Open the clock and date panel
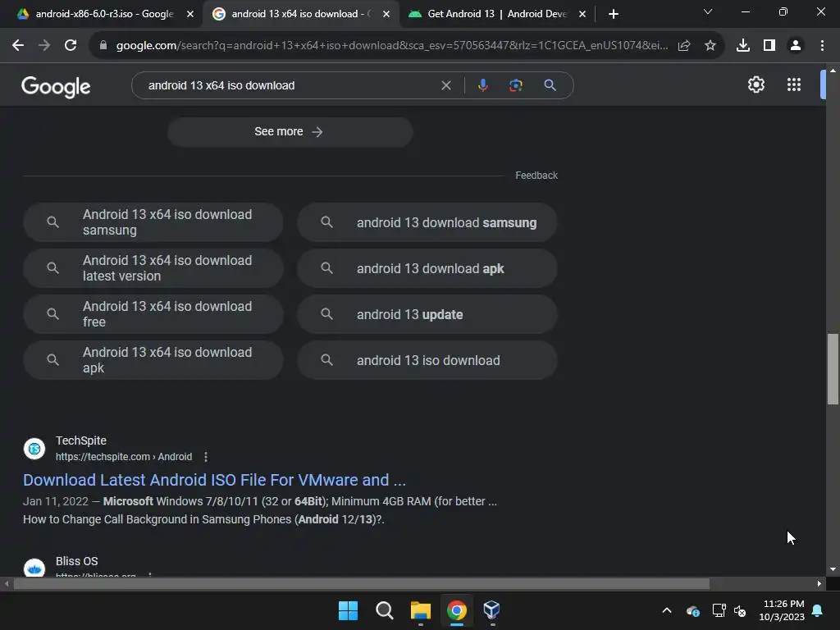 click(x=782, y=610)
